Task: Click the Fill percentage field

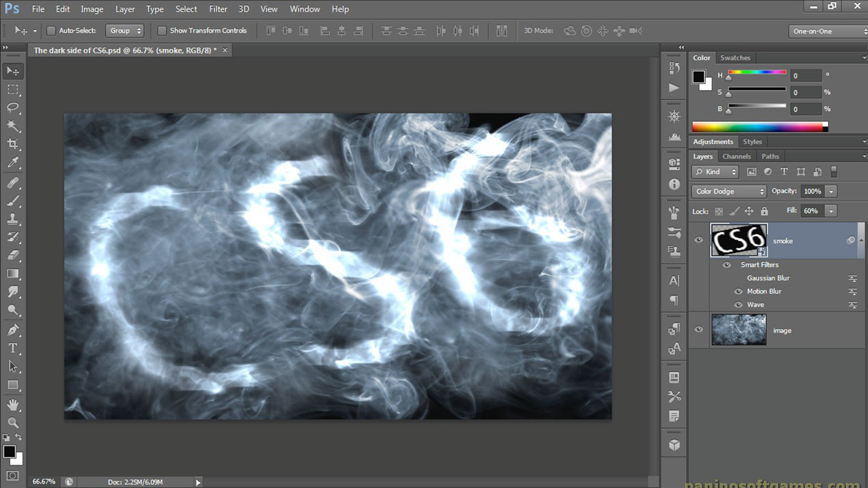Action: (813, 211)
